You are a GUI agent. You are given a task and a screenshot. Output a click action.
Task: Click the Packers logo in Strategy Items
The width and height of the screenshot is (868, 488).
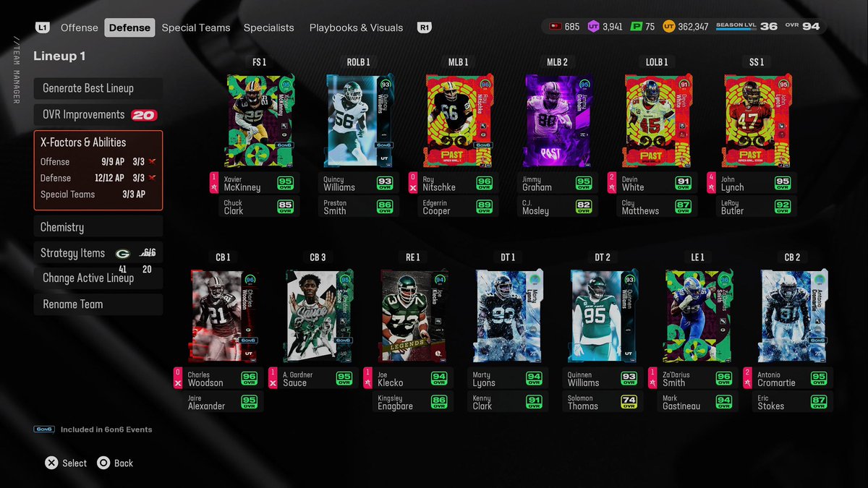coord(122,254)
